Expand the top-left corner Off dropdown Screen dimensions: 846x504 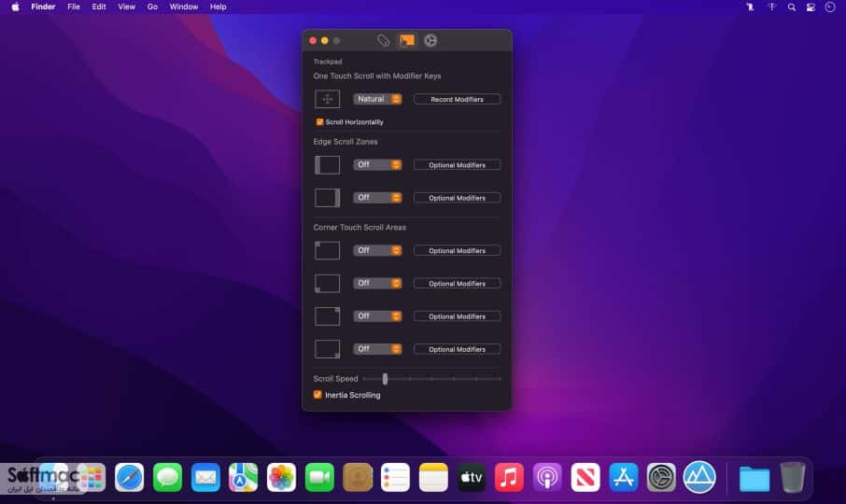(x=377, y=251)
